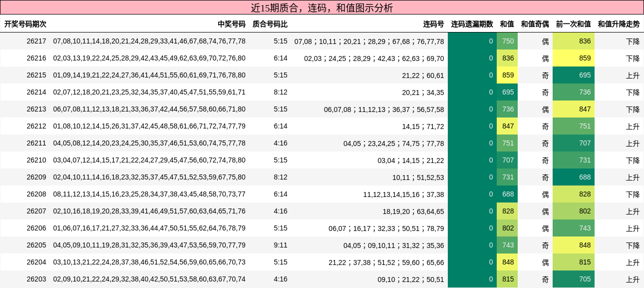Select the 和值奇偶 cell 奇 in row 26215

(545, 75)
